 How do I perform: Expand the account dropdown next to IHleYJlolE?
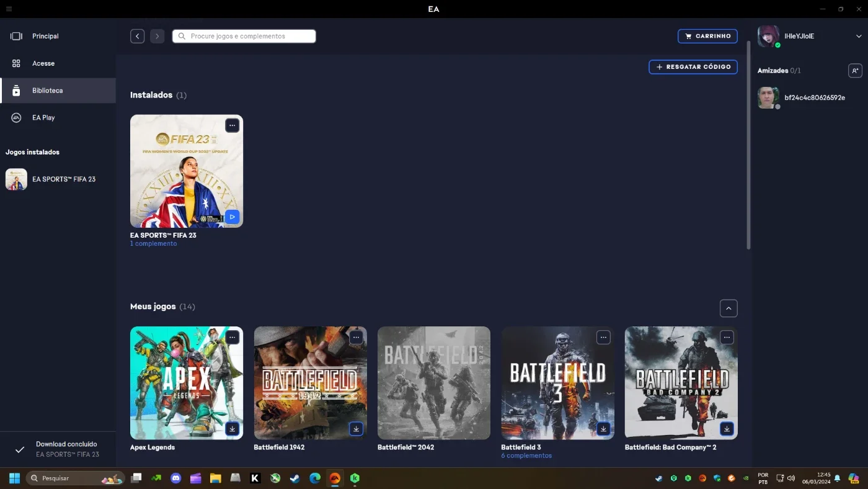pyautogui.click(x=859, y=37)
